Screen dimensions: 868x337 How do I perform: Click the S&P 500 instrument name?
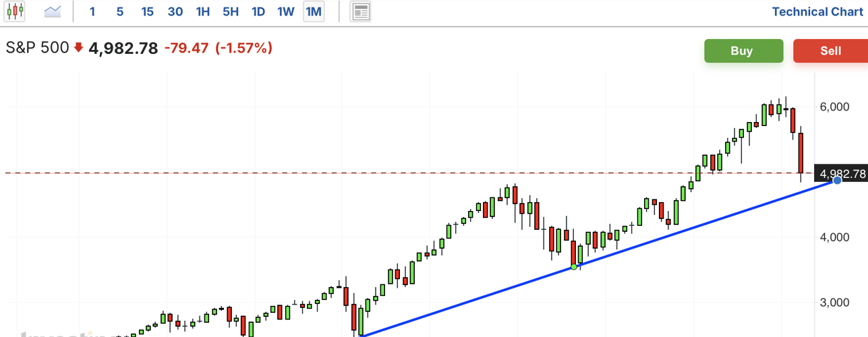click(x=38, y=48)
